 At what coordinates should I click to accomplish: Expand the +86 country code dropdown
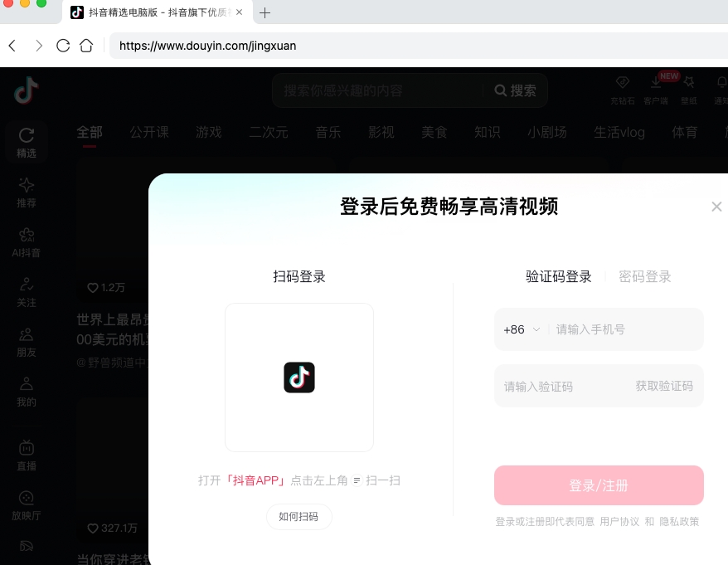(x=522, y=329)
